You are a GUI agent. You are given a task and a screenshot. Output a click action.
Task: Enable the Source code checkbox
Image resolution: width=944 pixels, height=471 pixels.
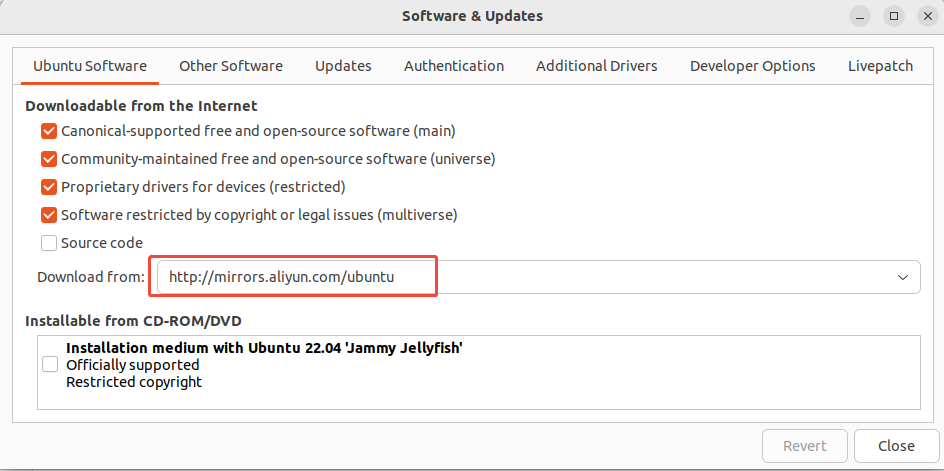(49, 243)
